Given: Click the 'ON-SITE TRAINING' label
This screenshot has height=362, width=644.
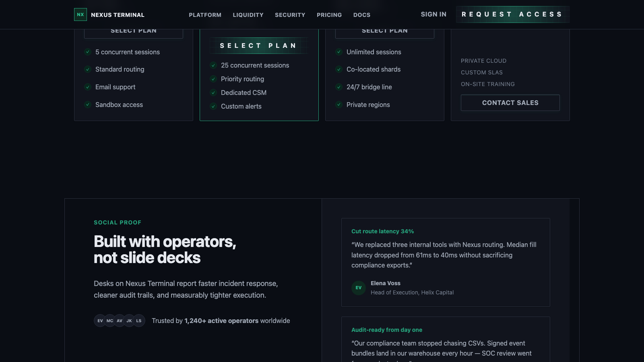Looking at the screenshot, I should (x=488, y=84).
